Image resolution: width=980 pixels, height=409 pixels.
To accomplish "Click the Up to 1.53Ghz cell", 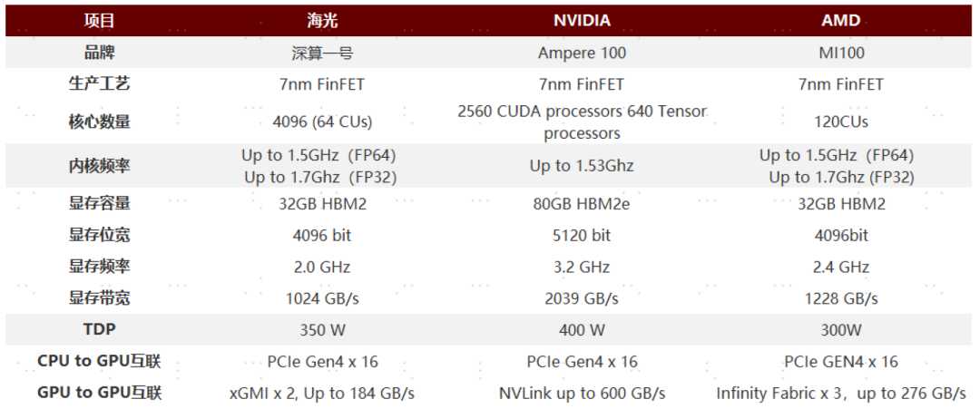I will pos(582,166).
